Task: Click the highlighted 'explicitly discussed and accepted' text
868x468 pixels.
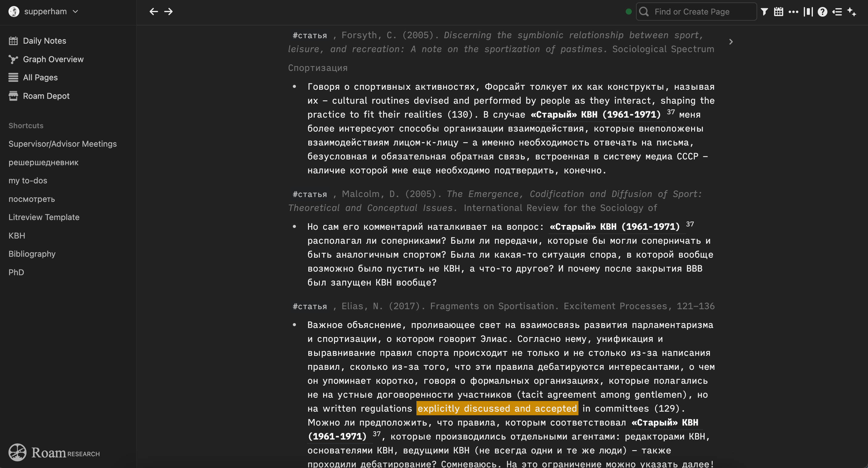Action: 497,408
